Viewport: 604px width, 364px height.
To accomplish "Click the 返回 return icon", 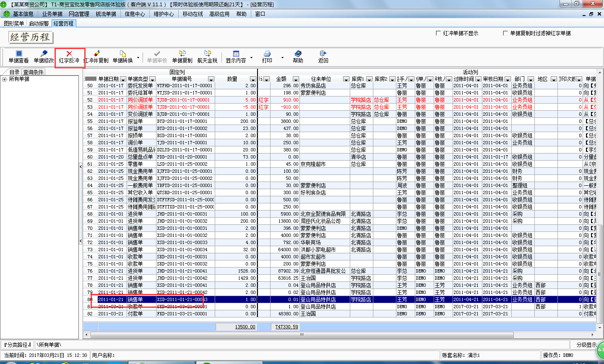I will pos(323,57).
